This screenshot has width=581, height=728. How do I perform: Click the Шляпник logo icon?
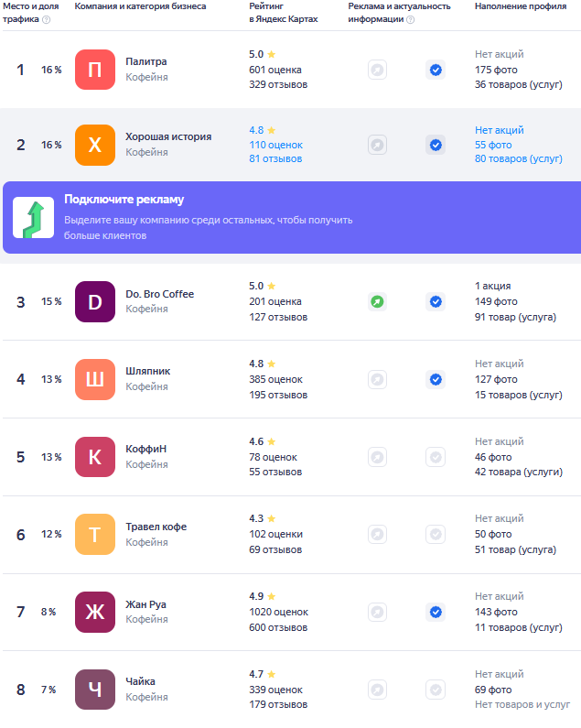95,379
